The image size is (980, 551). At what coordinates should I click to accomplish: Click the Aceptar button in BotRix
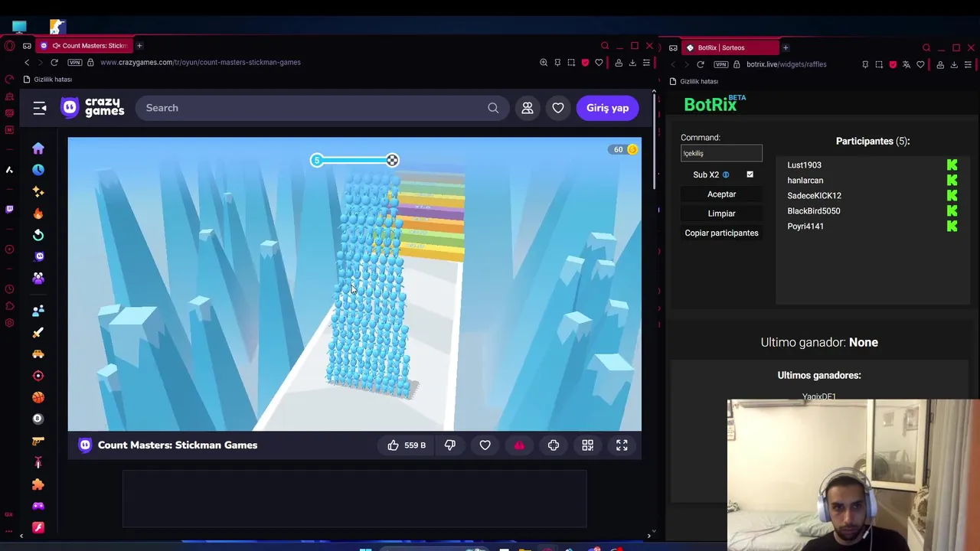point(721,194)
